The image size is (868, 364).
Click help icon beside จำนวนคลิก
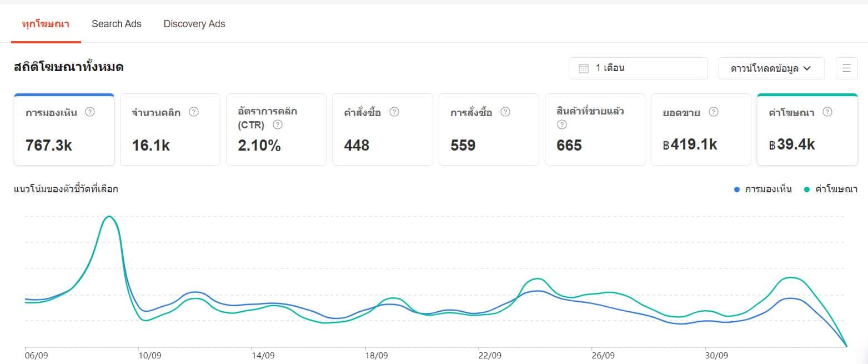coord(194,112)
